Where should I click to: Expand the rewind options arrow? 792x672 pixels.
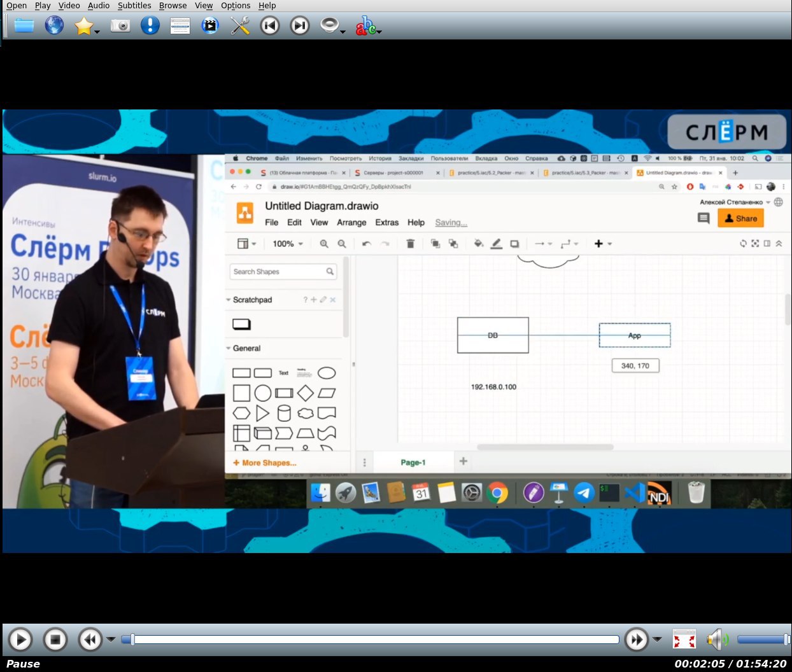111,640
